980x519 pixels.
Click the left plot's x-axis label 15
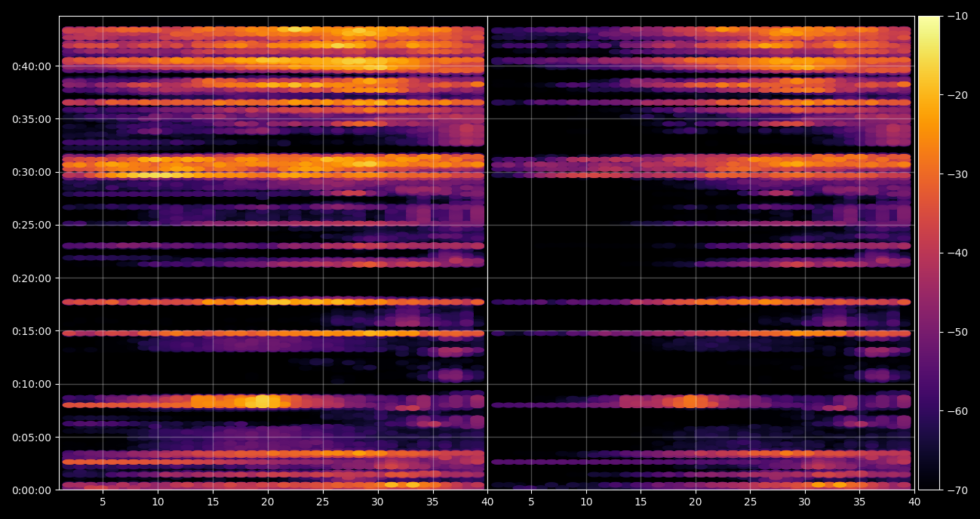coord(213,502)
